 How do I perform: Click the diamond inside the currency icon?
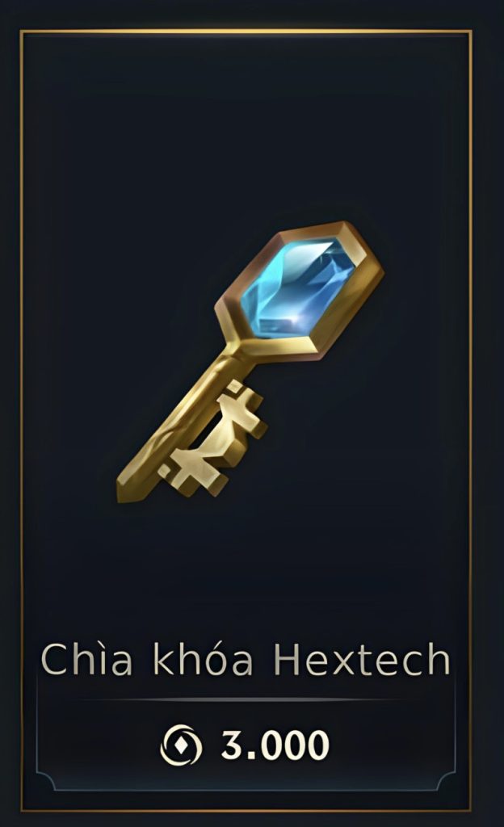(181, 745)
